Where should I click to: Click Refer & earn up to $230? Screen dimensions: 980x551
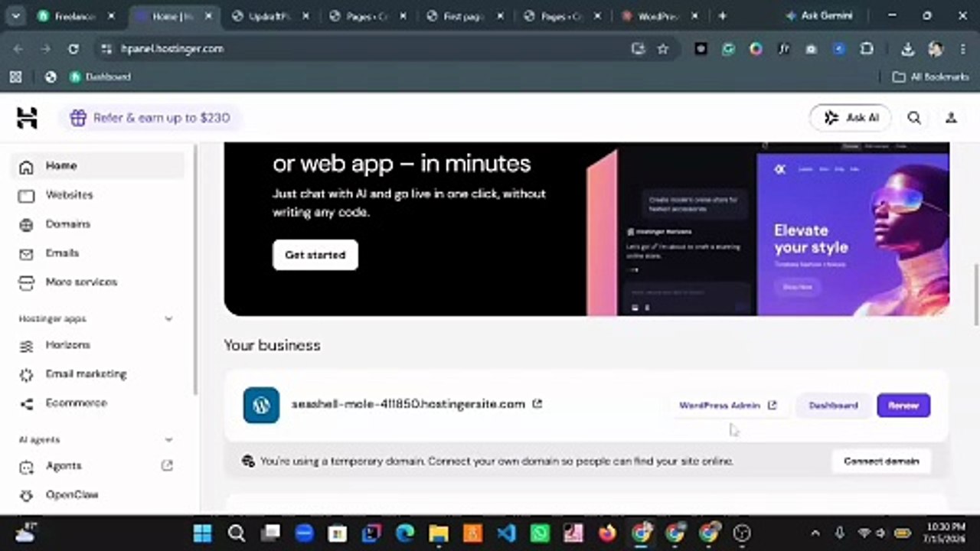tap(150, 118)
